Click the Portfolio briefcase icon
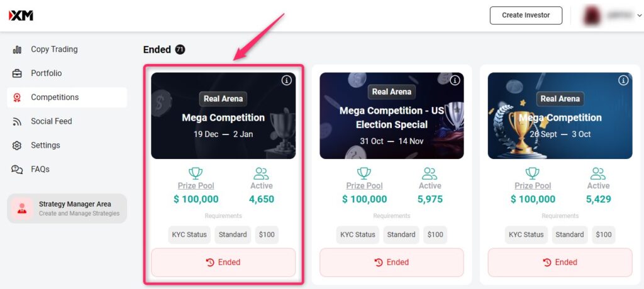The height and width of the screenshot is (289, 644). click(x=17, y=74)
